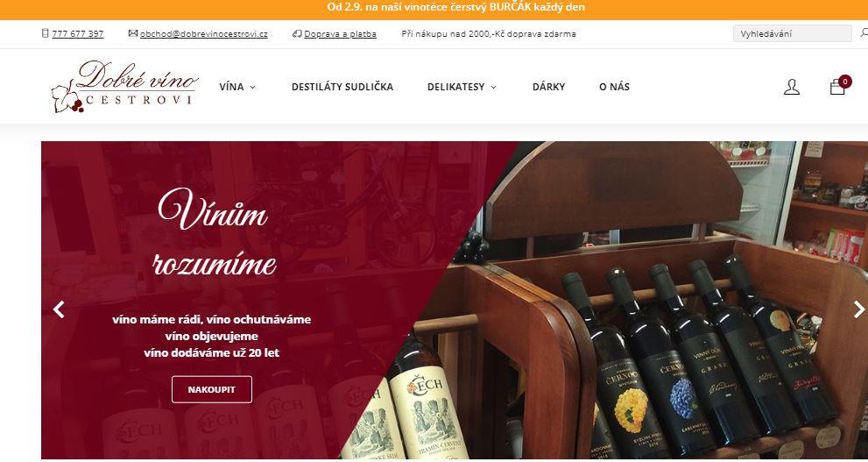Open DESTILÁTY SUDLIČKA menu item
The height and width of the screenshot is (462, 868).
pyautogui.click(x=342, y=87)
